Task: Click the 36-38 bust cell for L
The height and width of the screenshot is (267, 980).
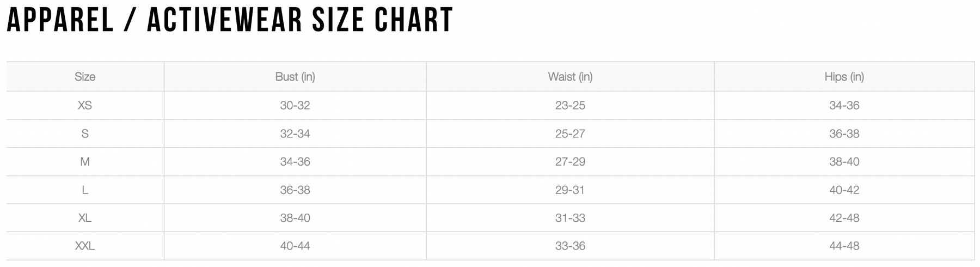Action: pyautogui.click(x=295, y=190)
